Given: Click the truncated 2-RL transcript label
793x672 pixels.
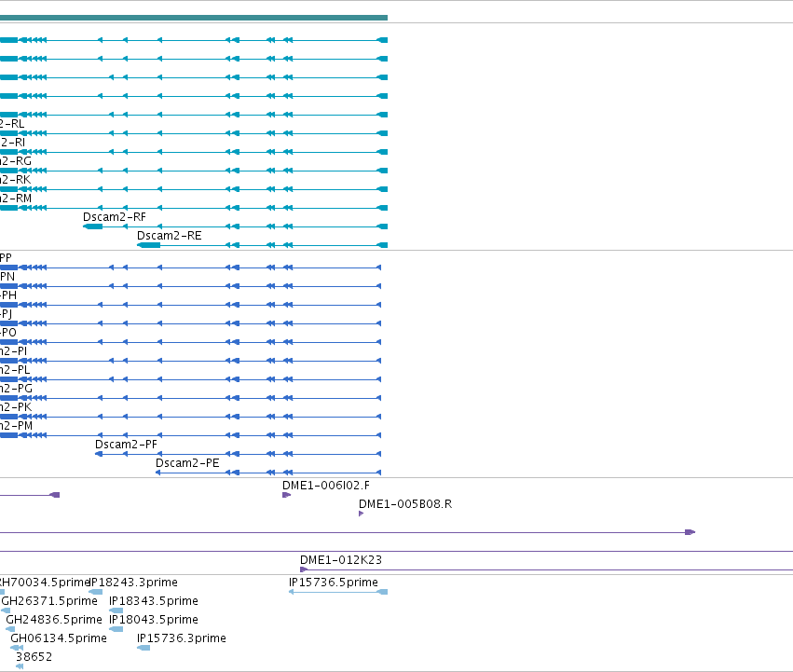Looking at the screenshot, I should pos(12,124).
